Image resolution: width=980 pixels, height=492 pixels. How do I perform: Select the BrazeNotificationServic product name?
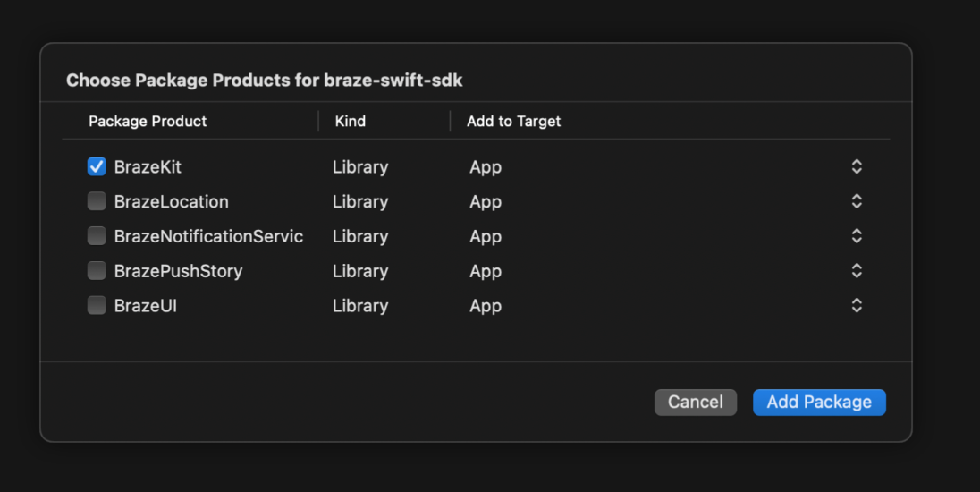point(208,236)
